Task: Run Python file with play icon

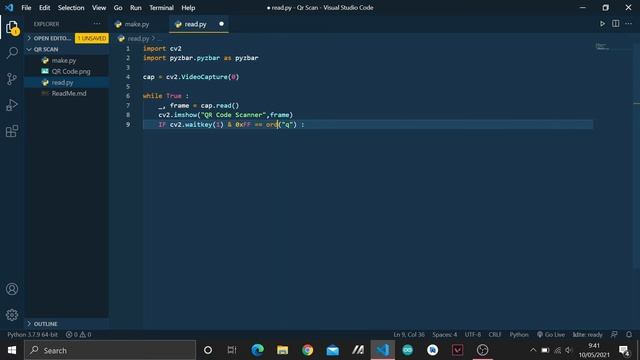Action: tap(602, 24)
